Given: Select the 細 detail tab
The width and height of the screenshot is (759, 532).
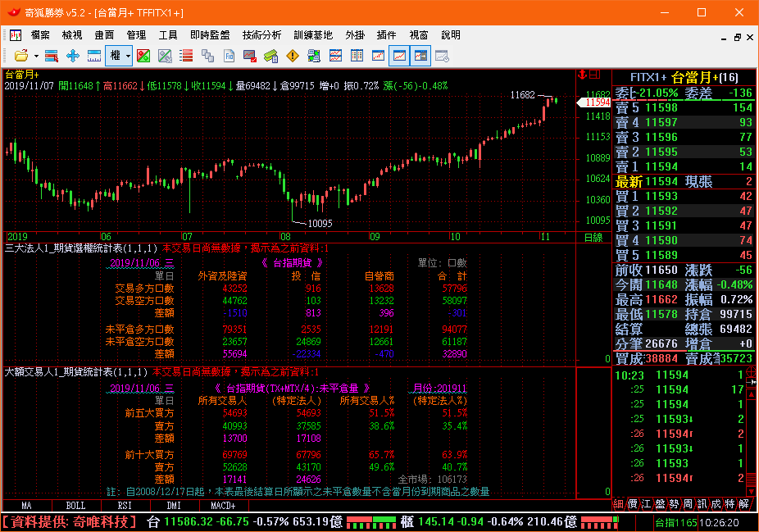Looking at the screenshot, I should [x=618, y=504].
